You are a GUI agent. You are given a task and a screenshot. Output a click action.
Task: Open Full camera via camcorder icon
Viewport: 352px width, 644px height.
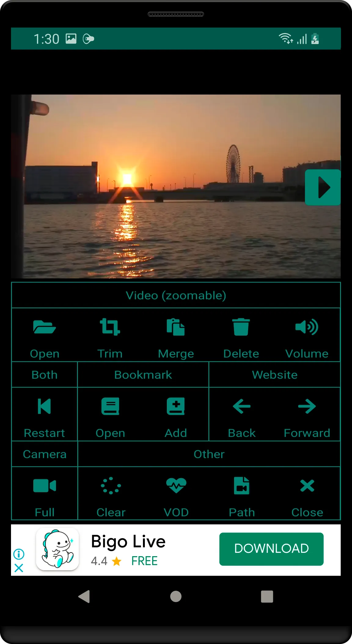pyautogui.click(x=45, y=486)
